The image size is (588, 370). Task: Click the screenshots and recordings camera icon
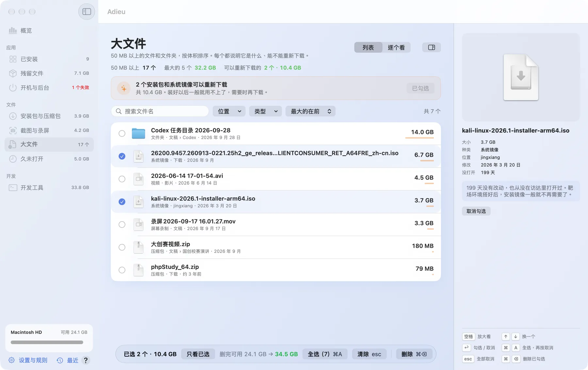click(13, 131)
